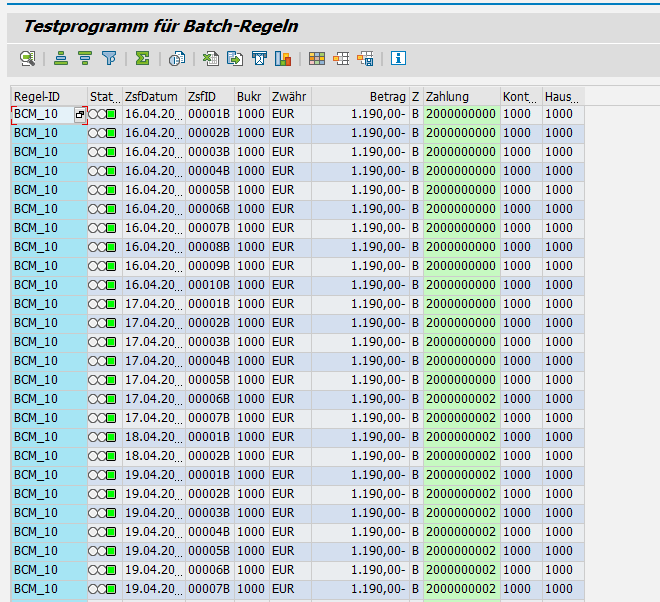Sort the list in ascending order
The height and width of the screenshot is (602, 660).
point(61,58)
